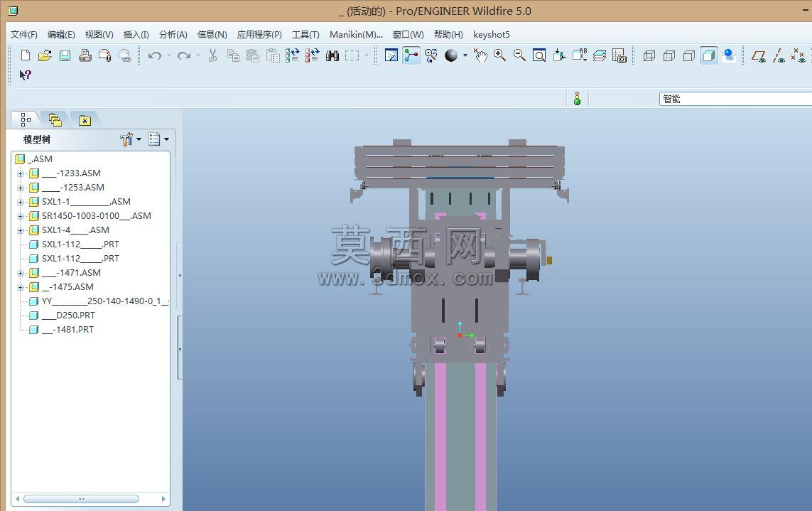The image size is (812, 511).
Task: Open the 视图(V) menu
Action: tap(99, 35)
